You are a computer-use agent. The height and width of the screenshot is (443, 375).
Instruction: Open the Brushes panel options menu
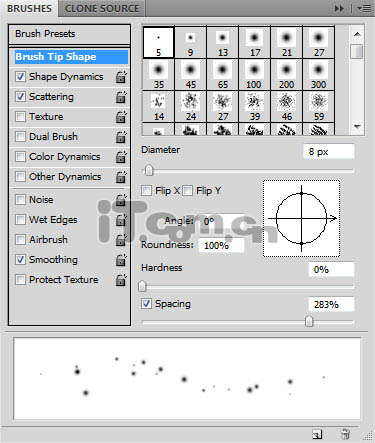(364, 8)
